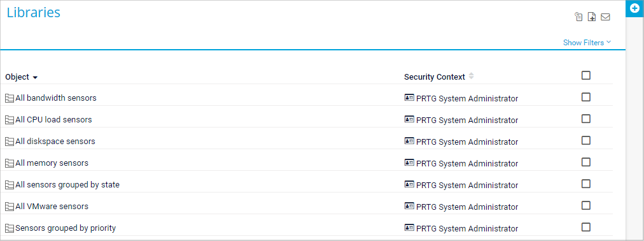Check the box for All diskspace sensors
This screenshot has width=644, height=241.
586,140
